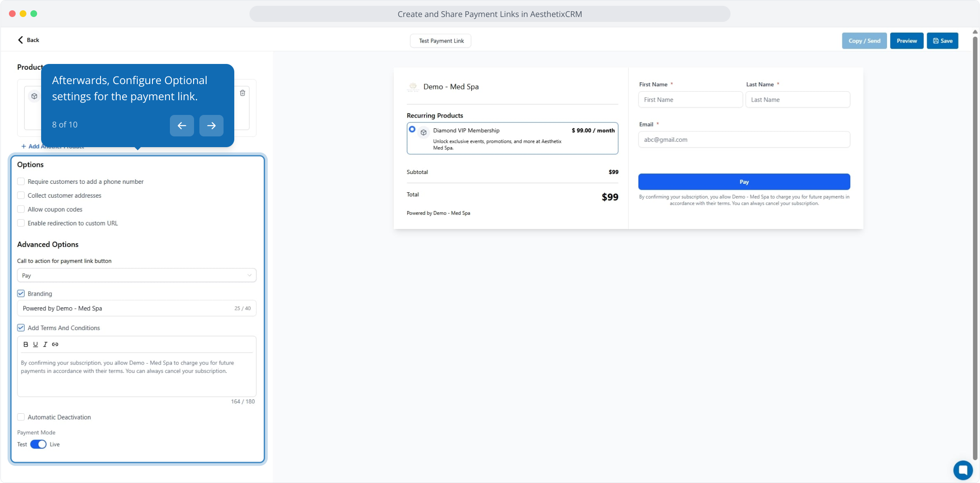The image size is (980, 483).
Task: Open the call to action Pay dropdown
Action: point(136,275)
